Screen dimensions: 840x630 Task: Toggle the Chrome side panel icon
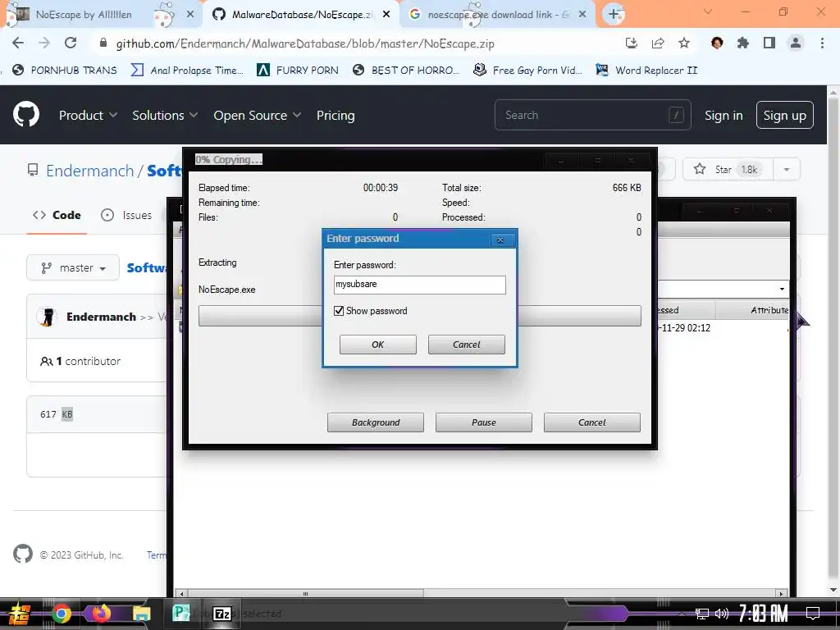pyautogui.click(x=769, y=43)
